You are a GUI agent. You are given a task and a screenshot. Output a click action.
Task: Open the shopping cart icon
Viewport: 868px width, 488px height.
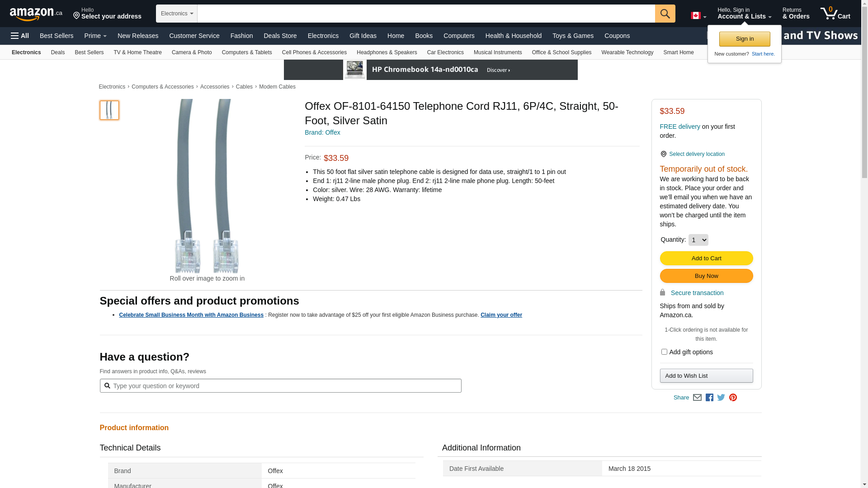click(835, 14)
